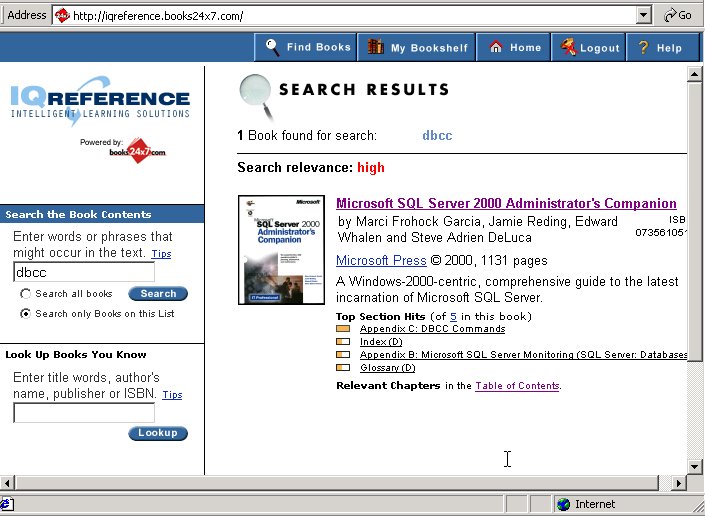Click the search text field containing dbcc
The image size is (705, 516).
(x=84, y=272)
